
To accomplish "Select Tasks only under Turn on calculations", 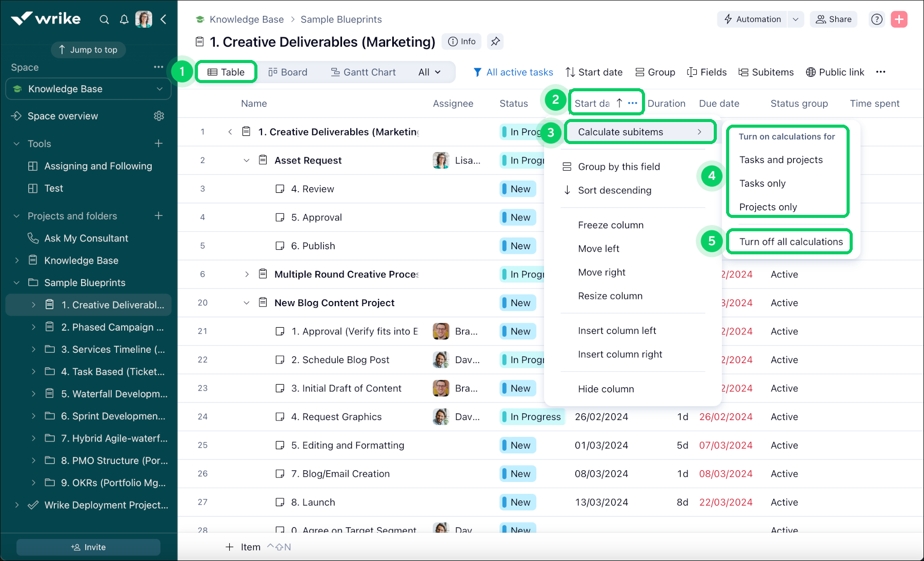I will click(x=762, y=183).
